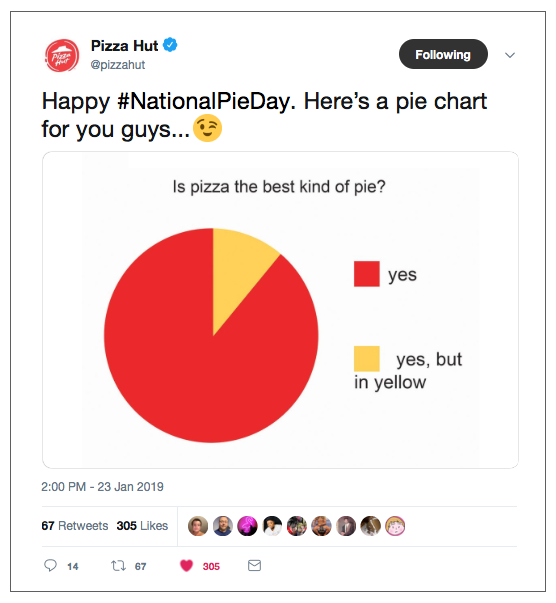
Task: Click the blue verified badge
Action: [x=170, y=45]
